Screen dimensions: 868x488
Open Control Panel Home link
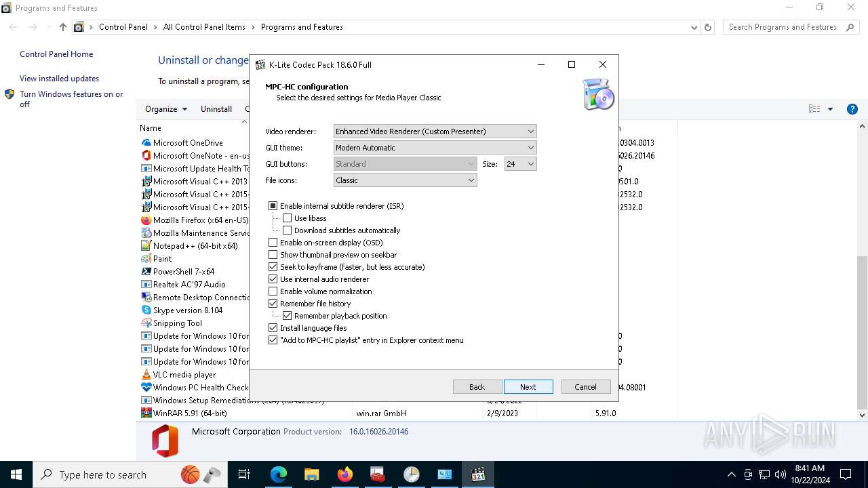56,54
